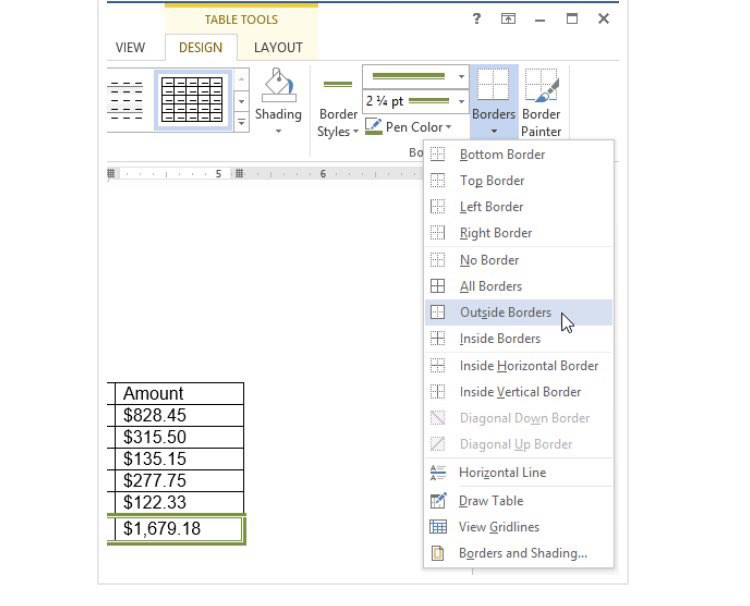This screenshot has width=750, height=606.
Task: Click the Shading paint bucket icon
Action: tap(278, 87)
